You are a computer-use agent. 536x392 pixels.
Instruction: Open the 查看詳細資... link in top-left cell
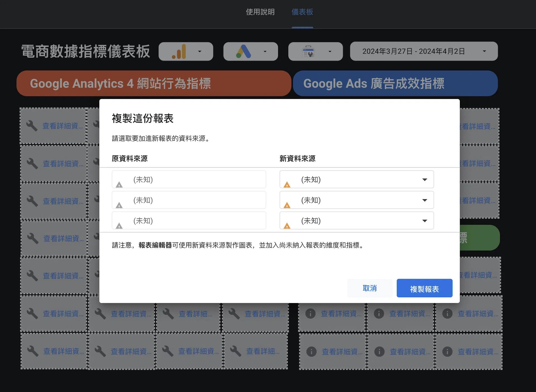(63, 126)
